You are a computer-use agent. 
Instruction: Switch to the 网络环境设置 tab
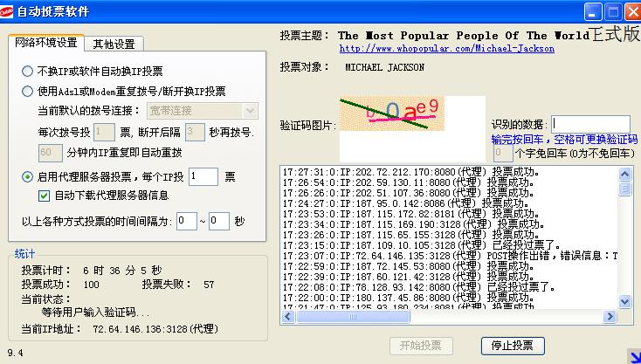[46, 44]
